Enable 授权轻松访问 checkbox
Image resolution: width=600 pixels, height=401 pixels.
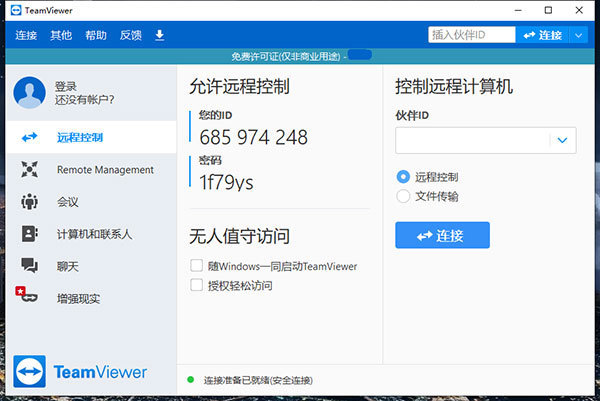pos(197,285)
